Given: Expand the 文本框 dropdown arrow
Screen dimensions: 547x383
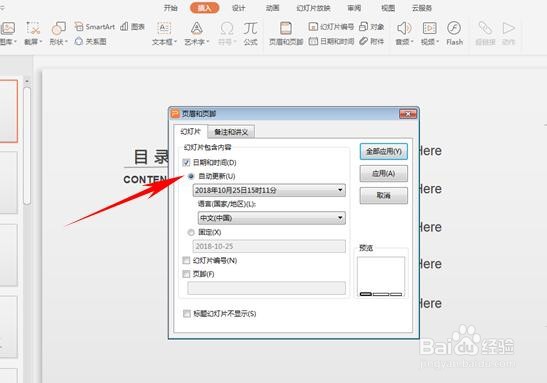Looking at the screenshot, I should point(175,42).
